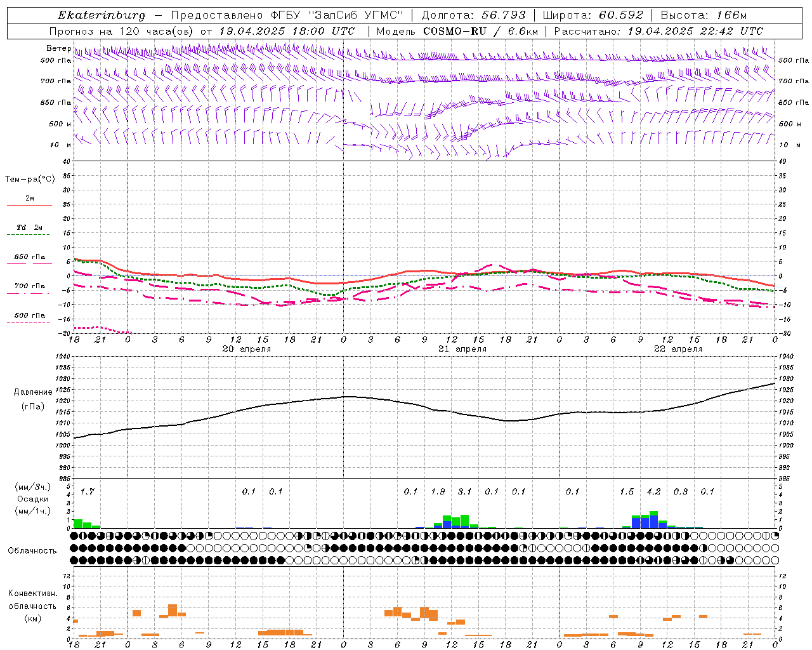Viewport: 812px width, 650px height.
Task: Click the 0.3 precipitation total
Action: tap(680, 491)
